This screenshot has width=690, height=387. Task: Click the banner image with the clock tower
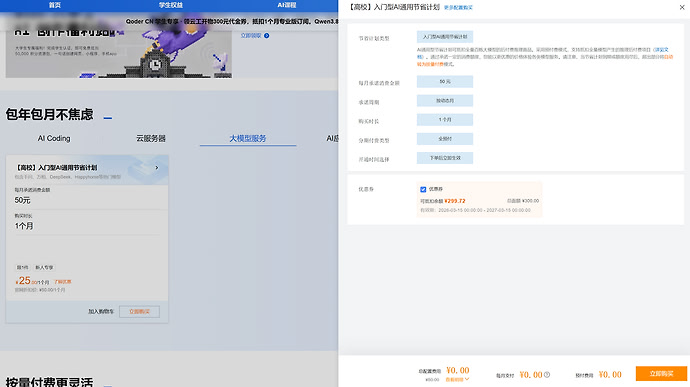tap(119, 53)
